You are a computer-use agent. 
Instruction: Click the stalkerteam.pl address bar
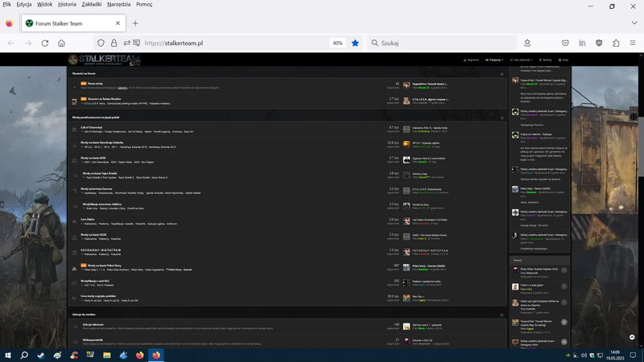(x=225, y=43)
